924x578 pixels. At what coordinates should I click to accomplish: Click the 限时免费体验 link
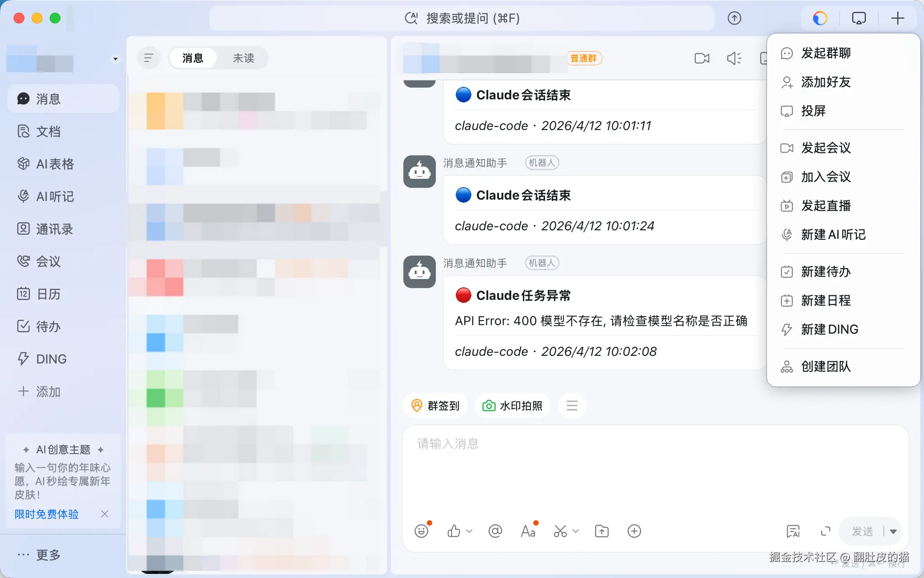[46, 514]
